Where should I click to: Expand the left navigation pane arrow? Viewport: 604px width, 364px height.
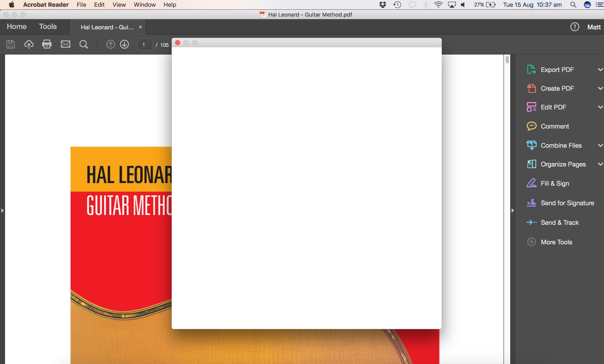(x=2, y=211)
